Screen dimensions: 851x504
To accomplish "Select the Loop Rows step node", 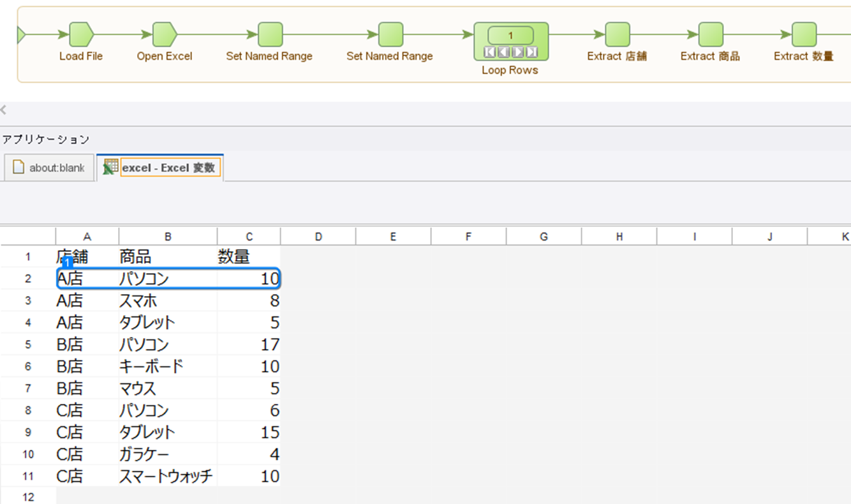I will click(511, 41).
